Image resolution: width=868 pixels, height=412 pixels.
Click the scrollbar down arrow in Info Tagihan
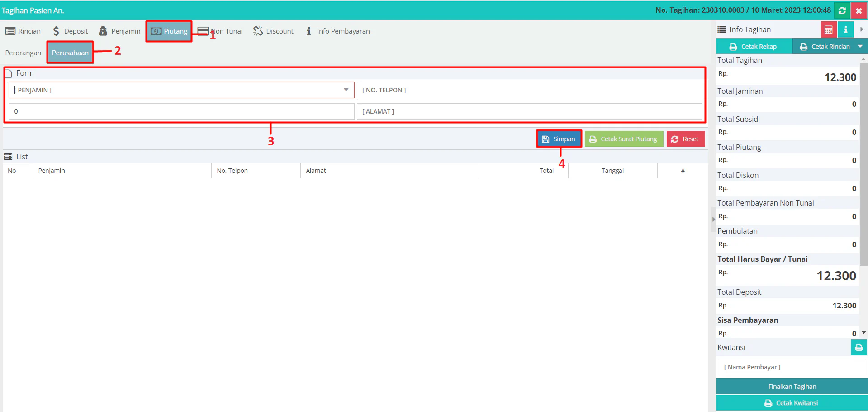coord(863,333)
